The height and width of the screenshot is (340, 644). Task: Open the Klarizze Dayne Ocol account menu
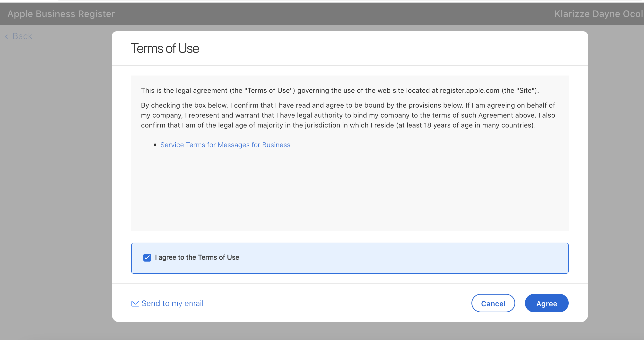(599, 14)
